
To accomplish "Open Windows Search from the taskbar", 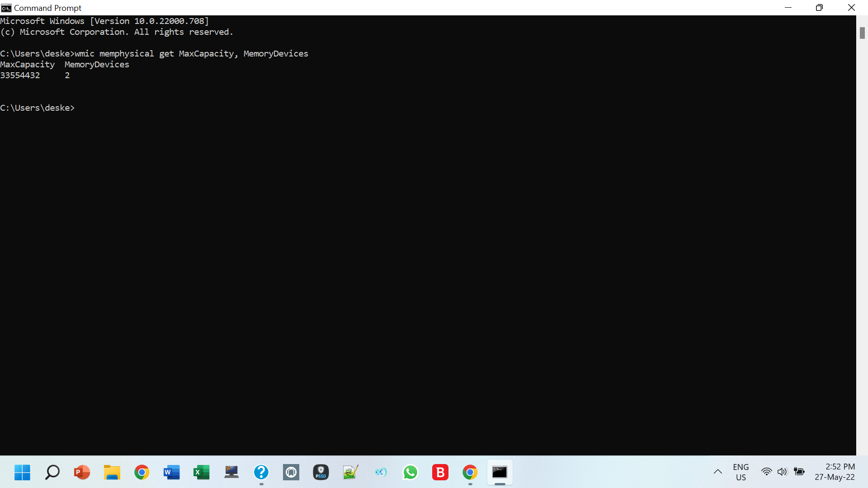I will click(52, 472).
